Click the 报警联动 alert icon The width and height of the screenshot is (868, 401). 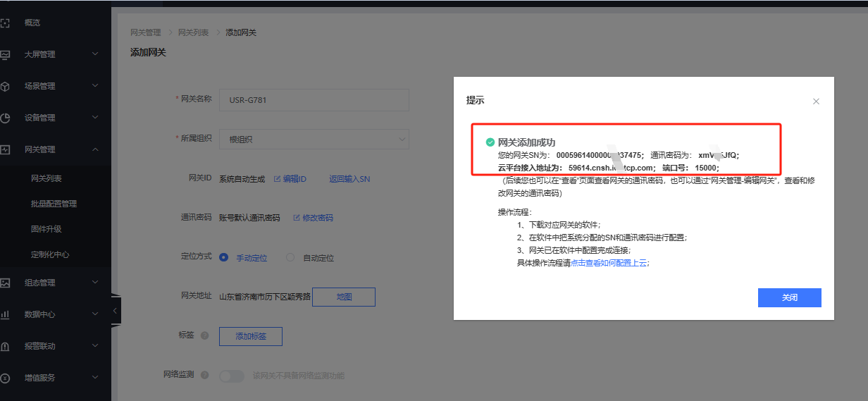point(5,346)
